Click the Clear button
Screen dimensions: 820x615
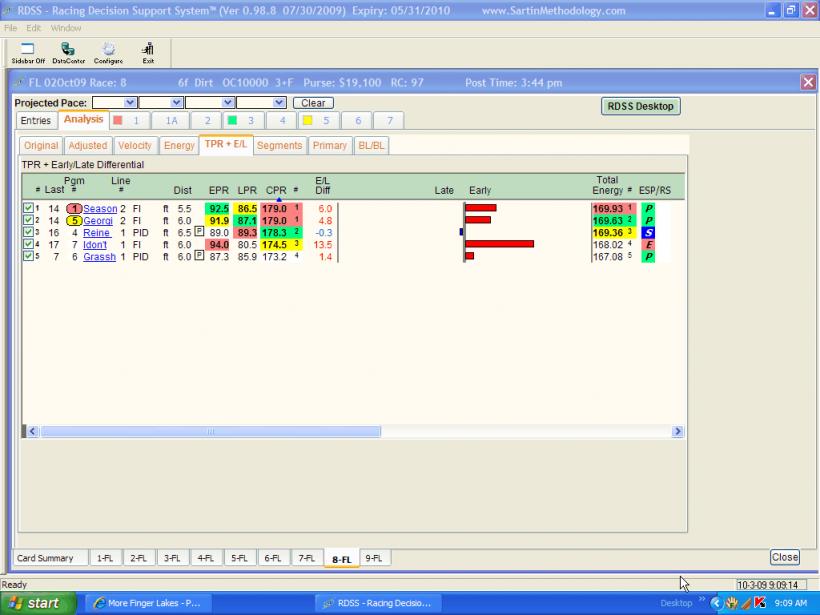pyautogui.click(x=313, y=103)
